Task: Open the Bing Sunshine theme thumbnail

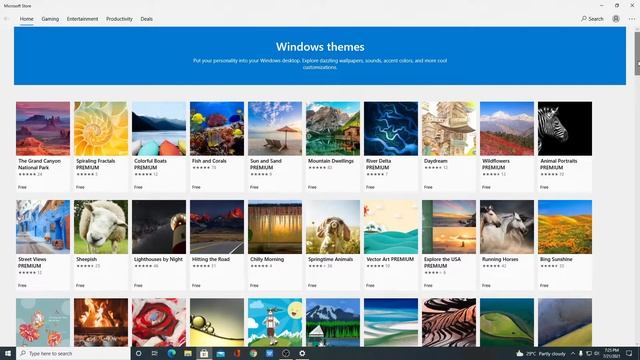Action: [x=564, y=227]
